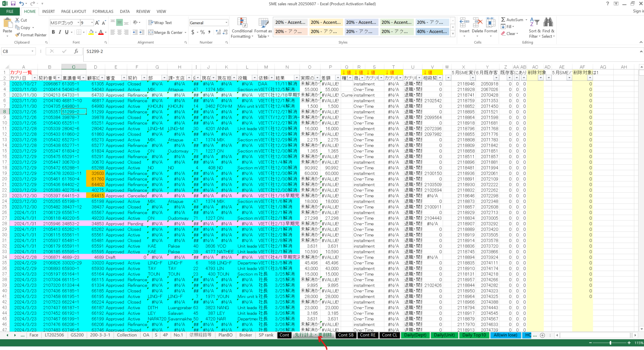Open the FILE tab
Screen dimensions: 644x350
click(x=10, y=11)
